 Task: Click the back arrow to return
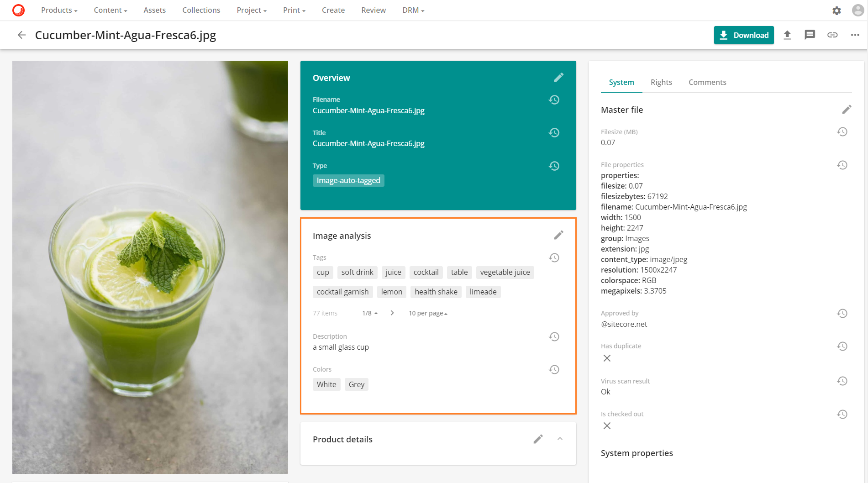coord(21,35)
